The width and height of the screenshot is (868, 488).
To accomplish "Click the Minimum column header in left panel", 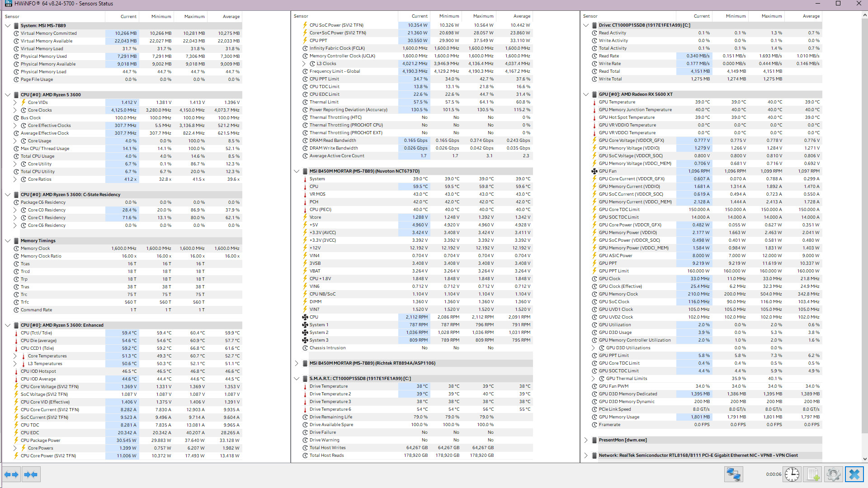I will (156, 17).
